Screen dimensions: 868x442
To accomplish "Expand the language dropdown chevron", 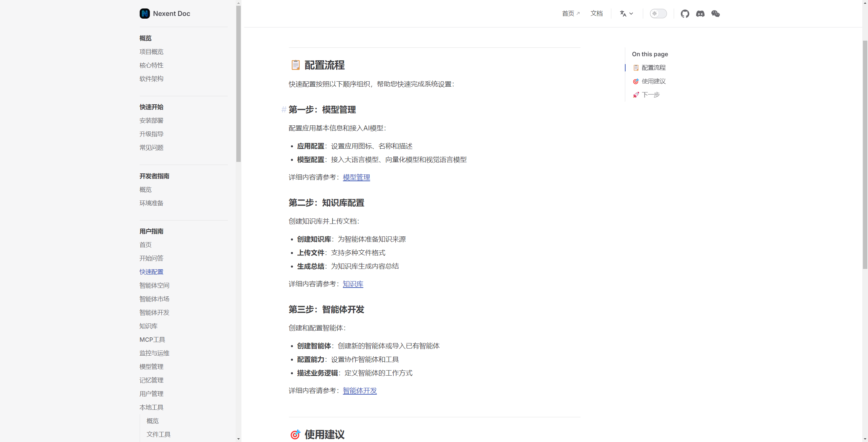I will click(631, 14).
